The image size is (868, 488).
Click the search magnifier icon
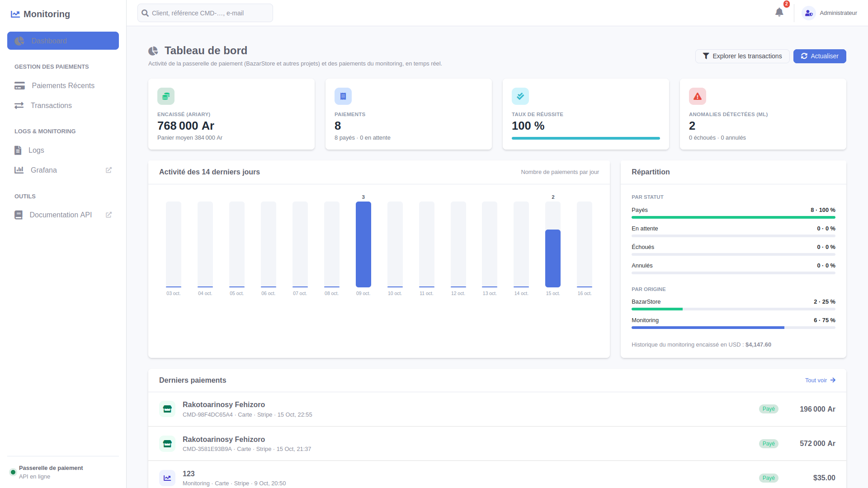coord(145,13)
